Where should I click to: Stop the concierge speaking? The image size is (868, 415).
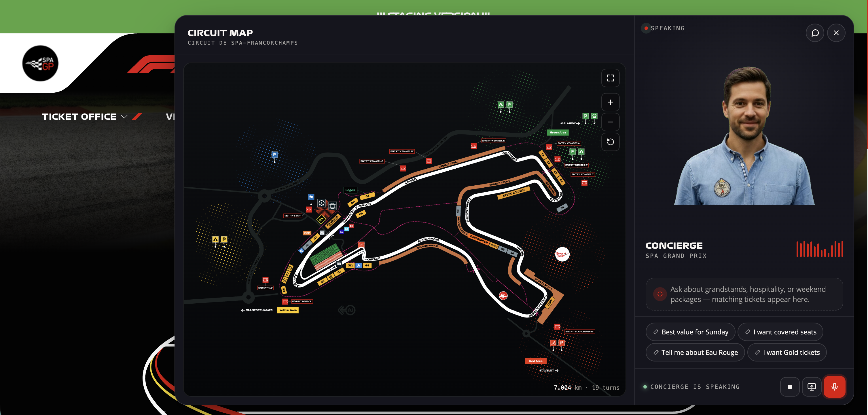coord(790,387)
